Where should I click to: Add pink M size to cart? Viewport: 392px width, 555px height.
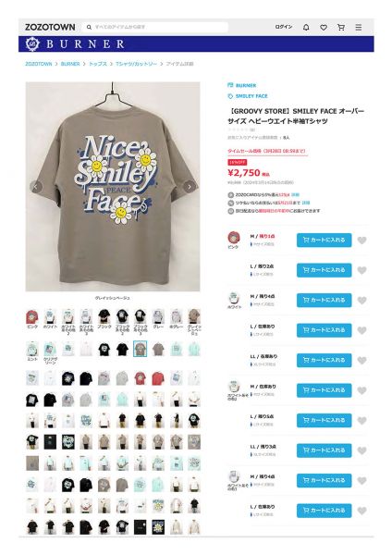point(324,240)
